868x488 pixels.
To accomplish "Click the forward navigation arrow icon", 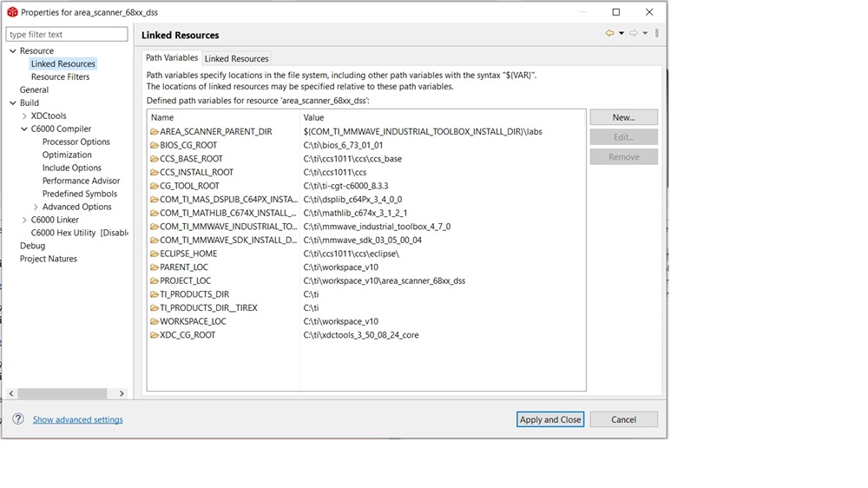I will [634, 33].
